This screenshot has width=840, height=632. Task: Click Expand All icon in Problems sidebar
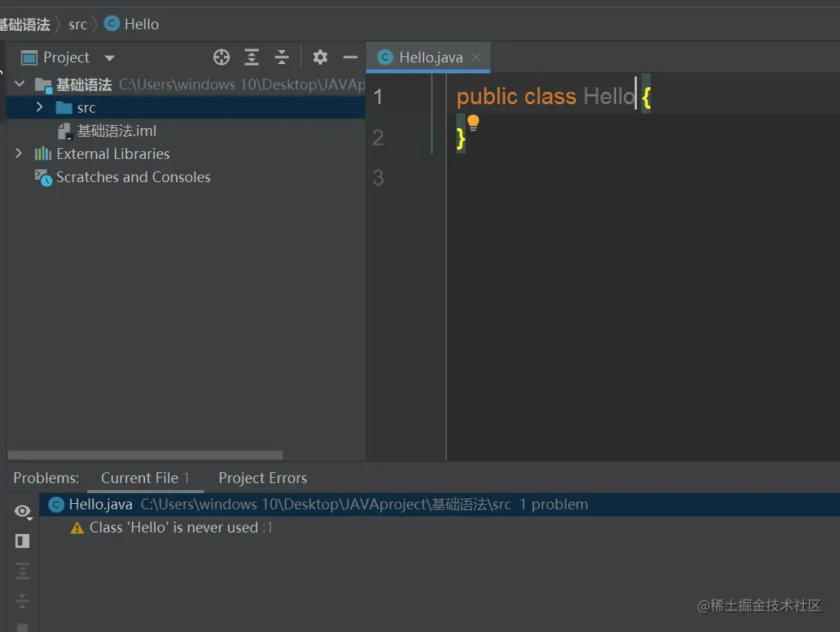pos(22,571)
